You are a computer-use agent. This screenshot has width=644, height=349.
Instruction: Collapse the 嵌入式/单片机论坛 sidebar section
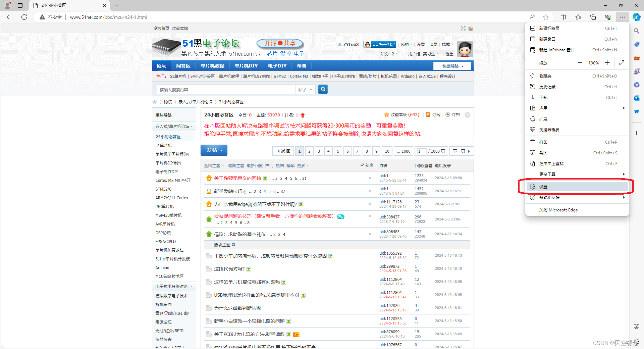(x=174, y=127)
